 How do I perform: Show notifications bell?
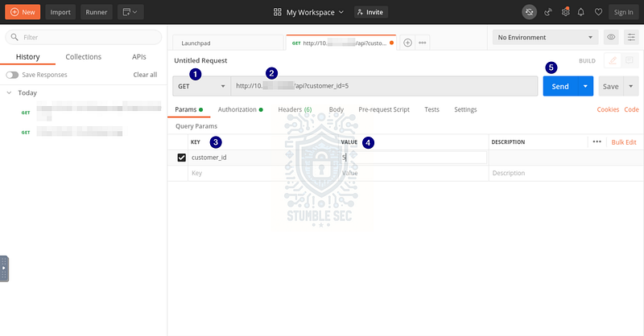click(580, 12)
